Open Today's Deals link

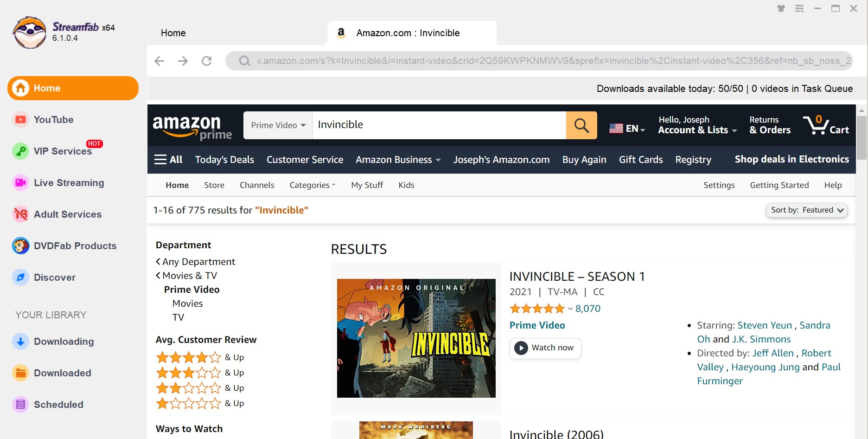click(224, 160)
